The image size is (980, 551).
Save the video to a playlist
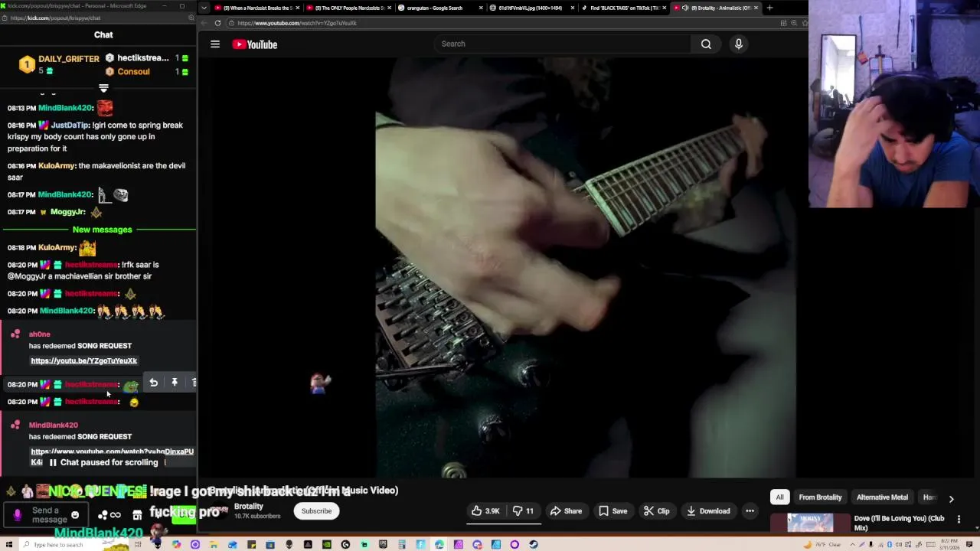pos(613,511)
